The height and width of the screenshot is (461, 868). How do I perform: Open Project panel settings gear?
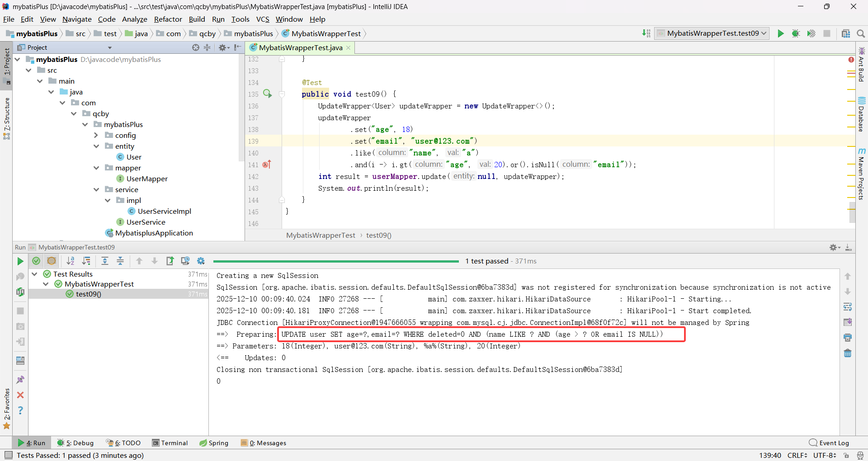click(x=223, y=47)
